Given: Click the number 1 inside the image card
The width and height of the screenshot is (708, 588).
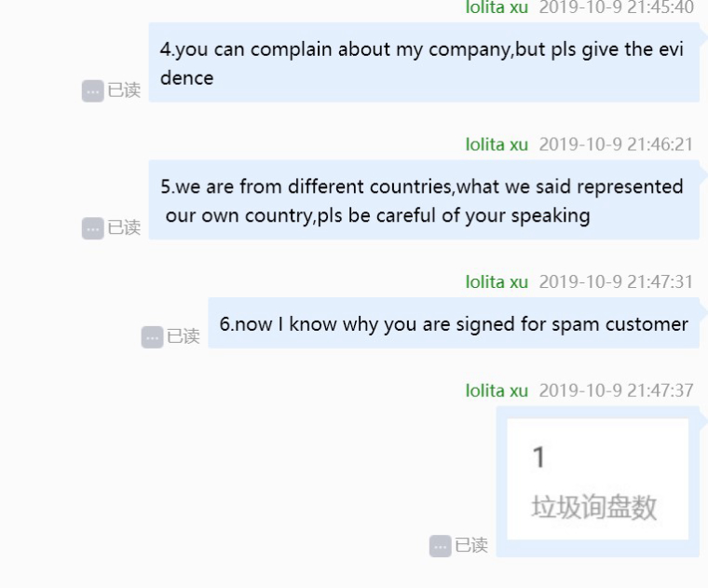Looking at the screenshot, I should coord(538,457).
